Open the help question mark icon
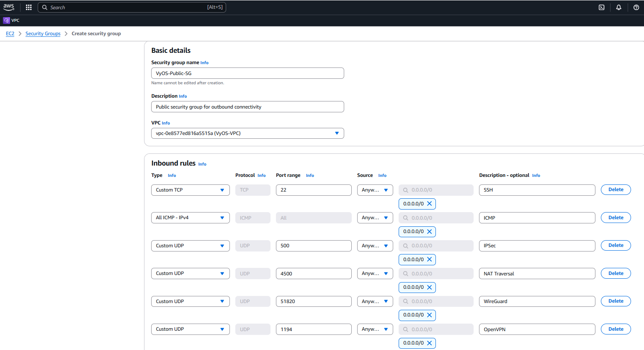Screen dimensions: 644x350 (x=636, y=7)
